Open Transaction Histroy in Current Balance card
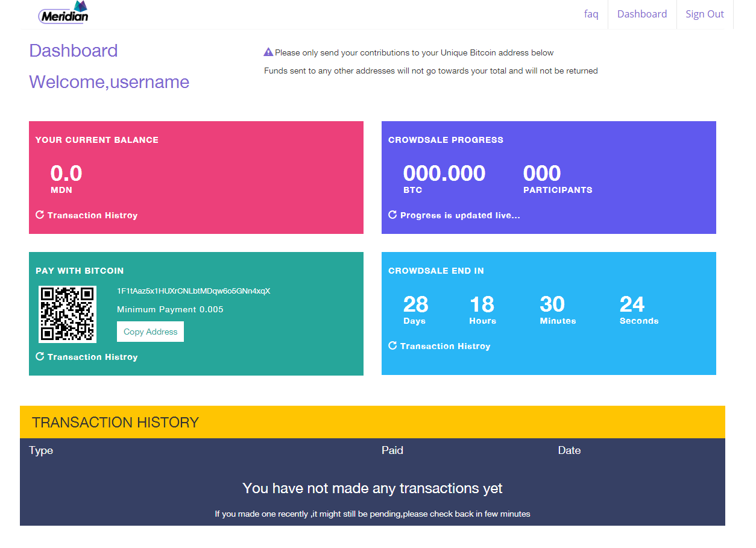 coord(92,215)
